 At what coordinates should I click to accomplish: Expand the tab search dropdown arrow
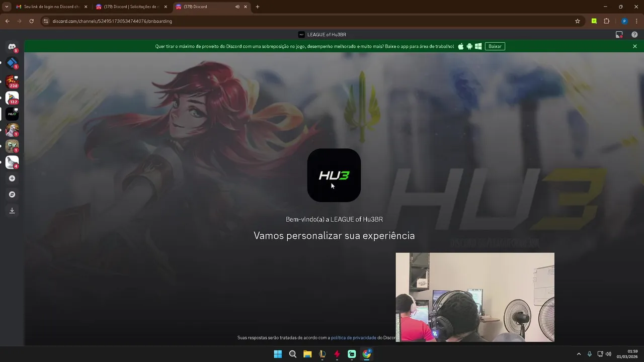point(7,7)
